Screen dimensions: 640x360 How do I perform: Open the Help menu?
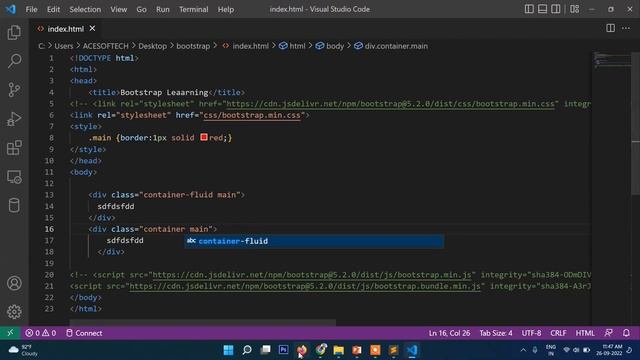tap(226, 9)
